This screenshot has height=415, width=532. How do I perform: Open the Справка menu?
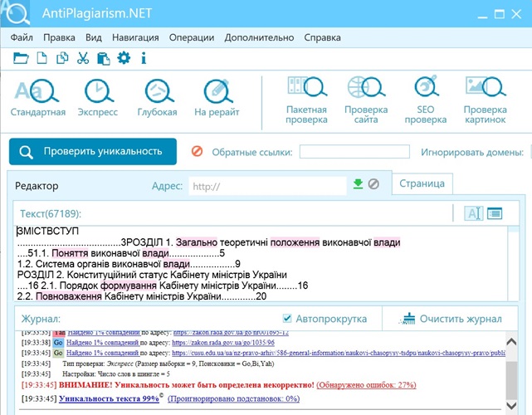[x=322, y=37]
